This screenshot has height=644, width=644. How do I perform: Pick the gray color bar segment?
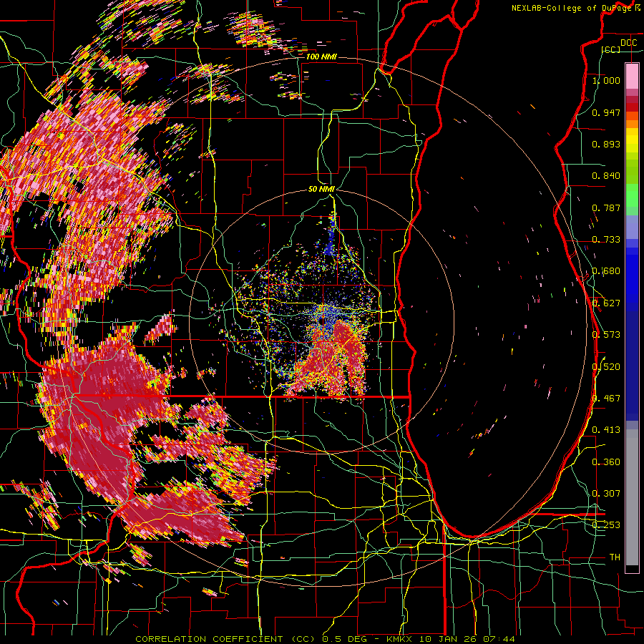pyautogui.click(x=632, y=497)
